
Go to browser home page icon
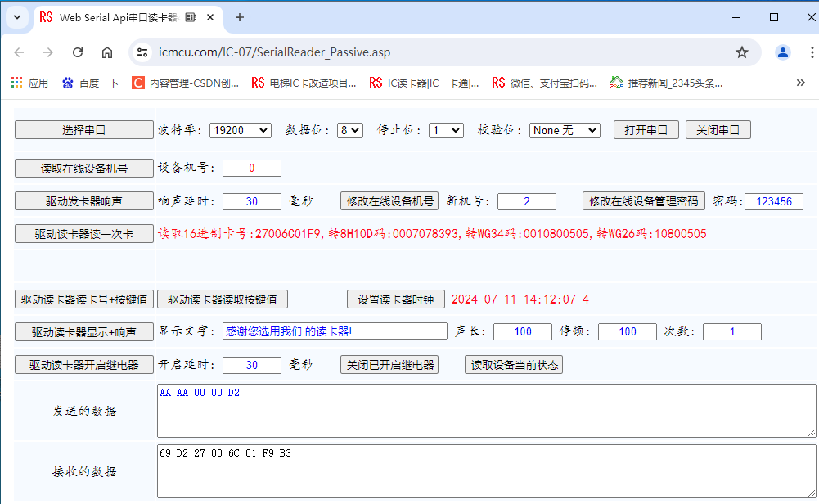click(107, 52)
